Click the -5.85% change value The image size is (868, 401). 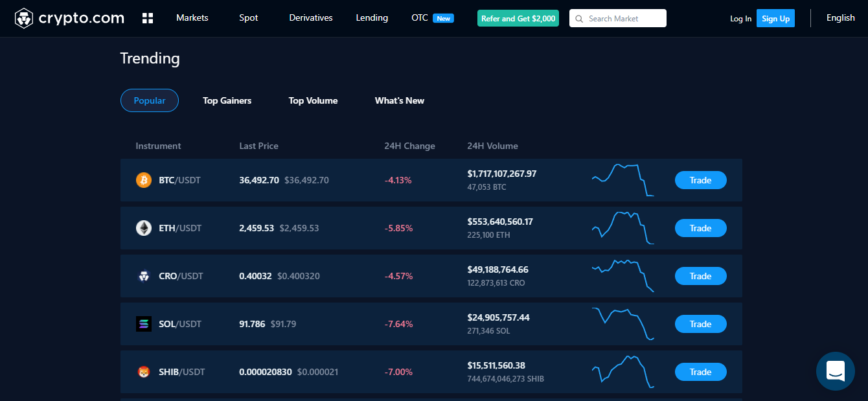(398, 228)
